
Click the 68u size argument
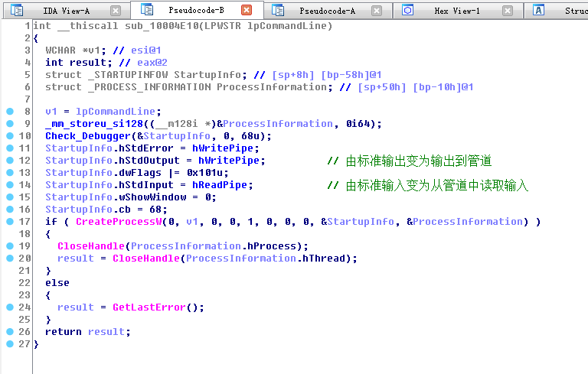click(250, 135)
